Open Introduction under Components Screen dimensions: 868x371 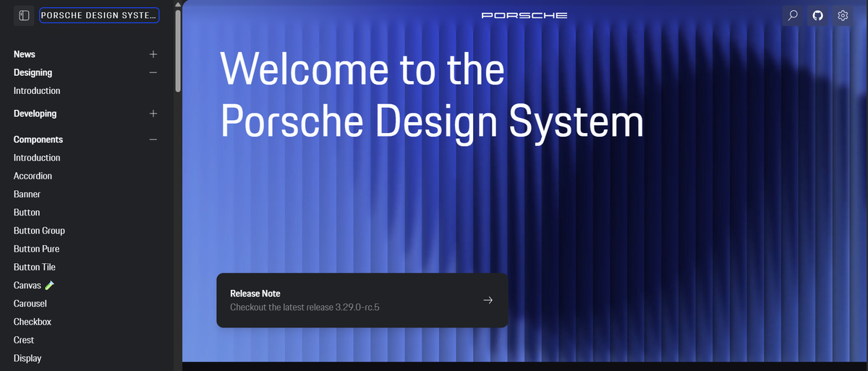coord(37,158)
